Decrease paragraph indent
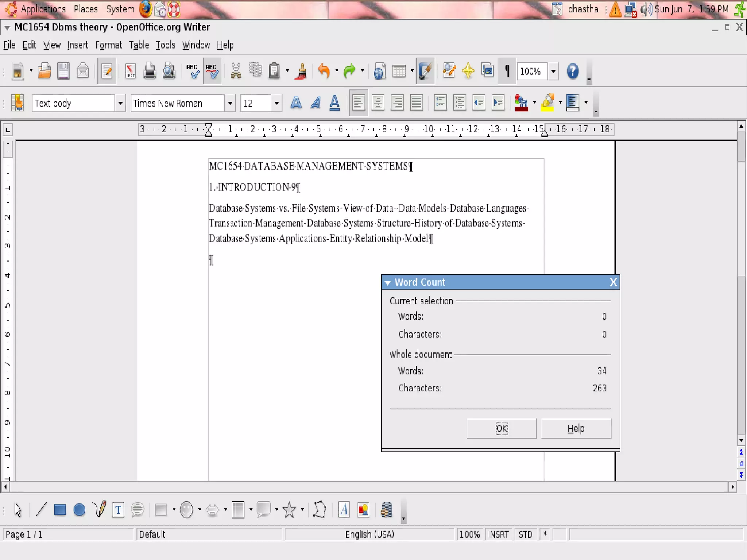 pos(479,103)
